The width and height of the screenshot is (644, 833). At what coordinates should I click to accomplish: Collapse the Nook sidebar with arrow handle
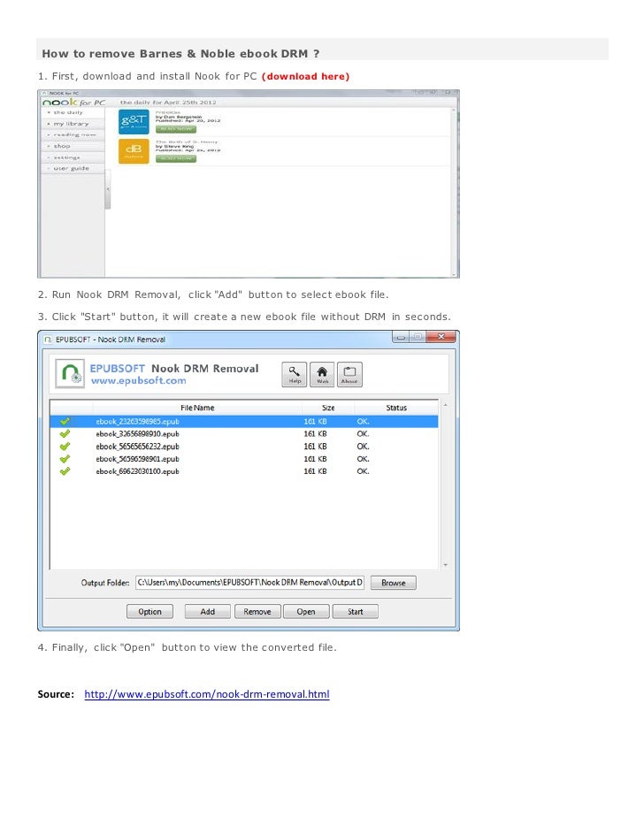108,189
